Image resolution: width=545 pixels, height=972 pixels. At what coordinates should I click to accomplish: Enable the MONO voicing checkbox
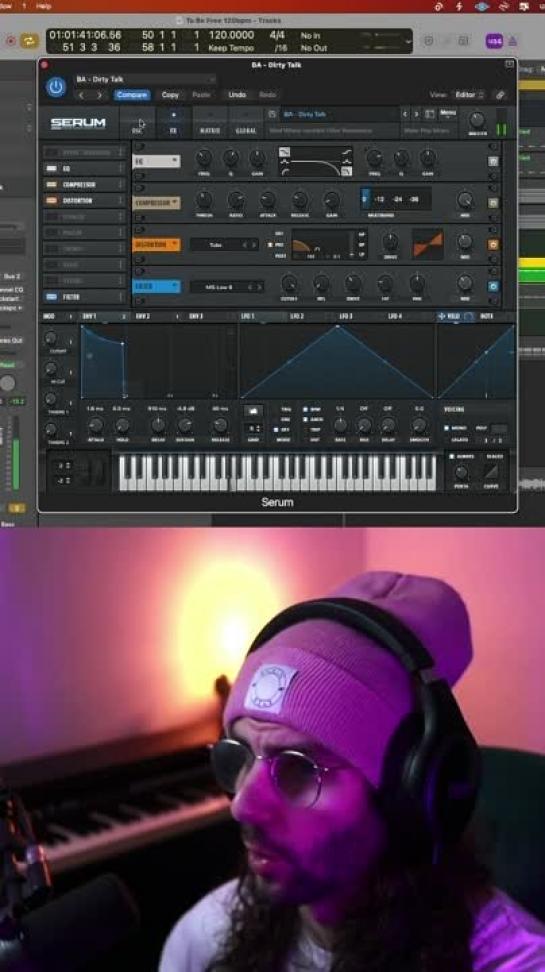446,428
